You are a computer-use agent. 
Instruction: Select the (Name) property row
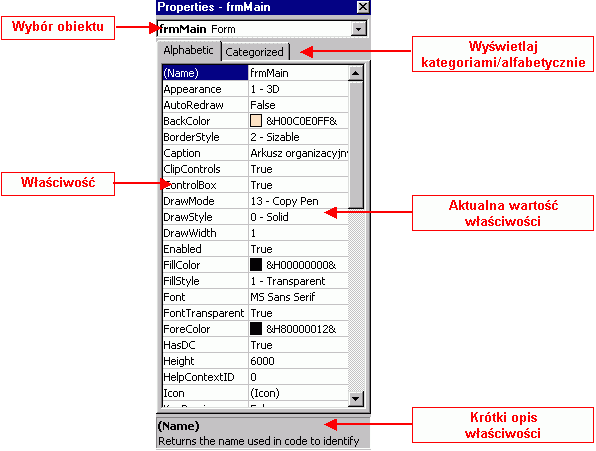[x=255, y=73]
